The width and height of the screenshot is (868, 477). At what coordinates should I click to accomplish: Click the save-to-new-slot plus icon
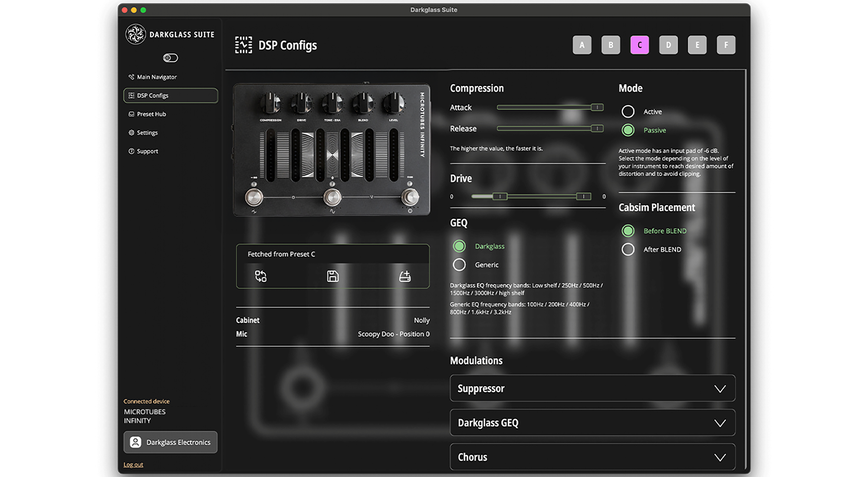tap(405, 276)
